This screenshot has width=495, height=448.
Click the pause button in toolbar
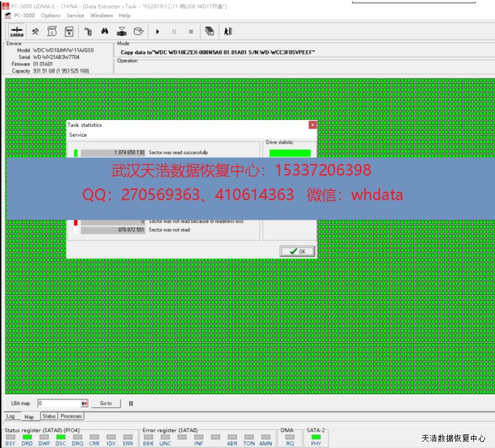pyautogui.click(x=174, y=32)
